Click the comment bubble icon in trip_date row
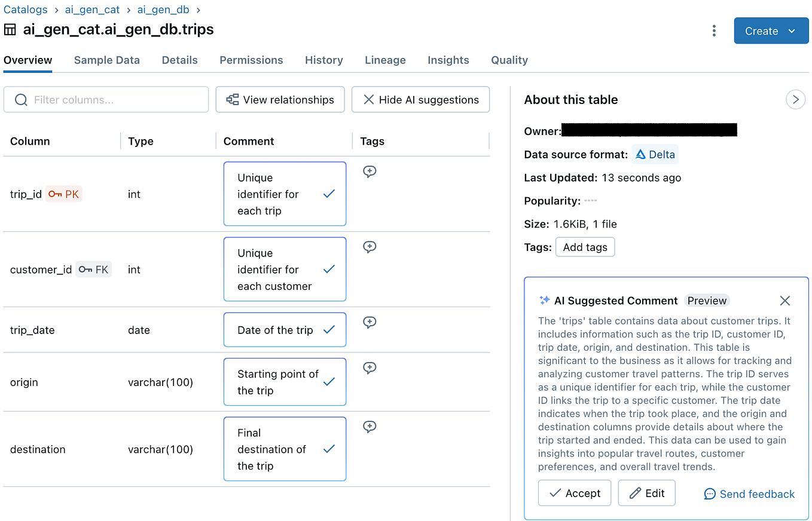 pyautogui.click(x=370, y=322)
